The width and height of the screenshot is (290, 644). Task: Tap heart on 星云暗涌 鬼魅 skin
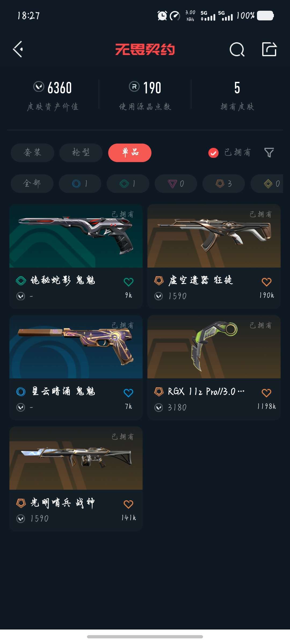coord(128,393)
